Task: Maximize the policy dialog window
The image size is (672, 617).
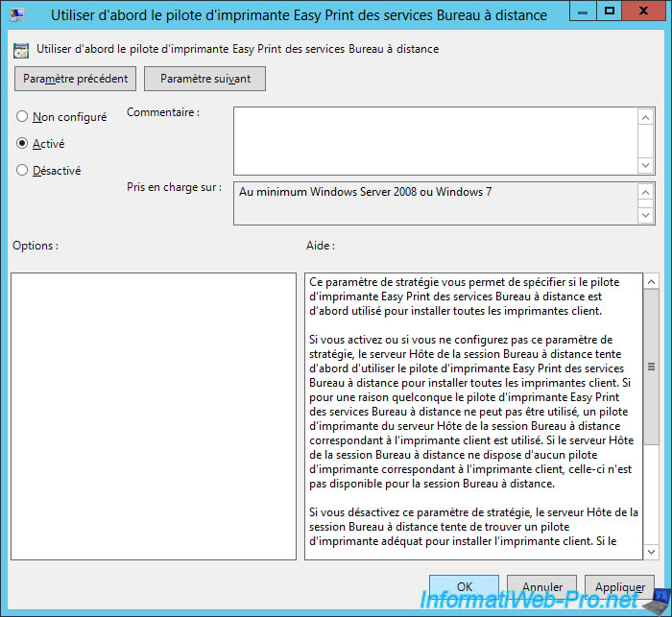Action: pos(609,12)
